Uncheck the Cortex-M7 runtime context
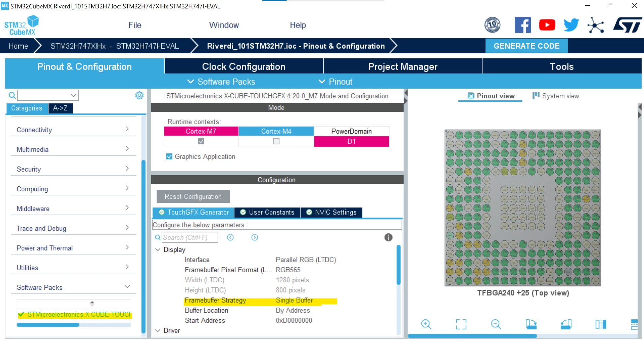Viewport: 644px width, 343px height. pos(201,141)
